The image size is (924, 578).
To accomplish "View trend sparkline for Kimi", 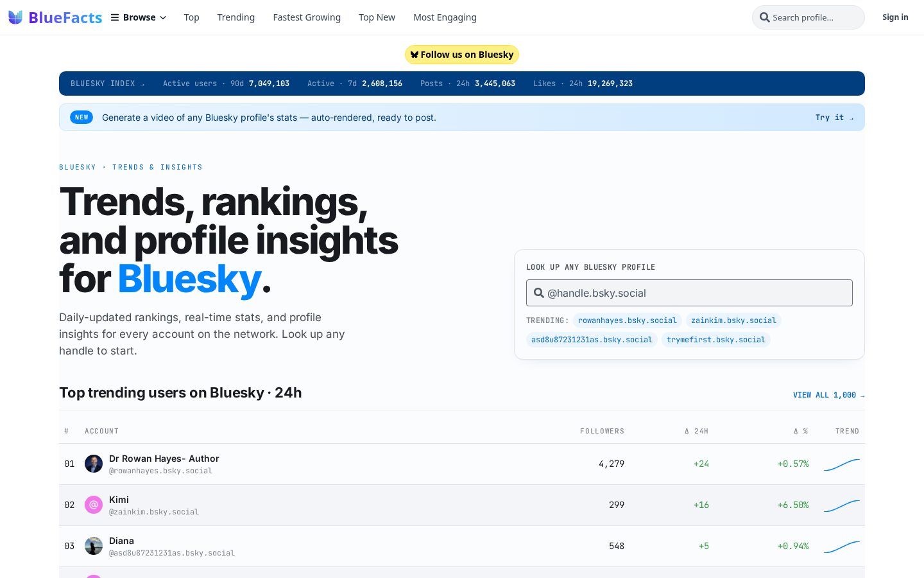I will [x=842, y=505].
